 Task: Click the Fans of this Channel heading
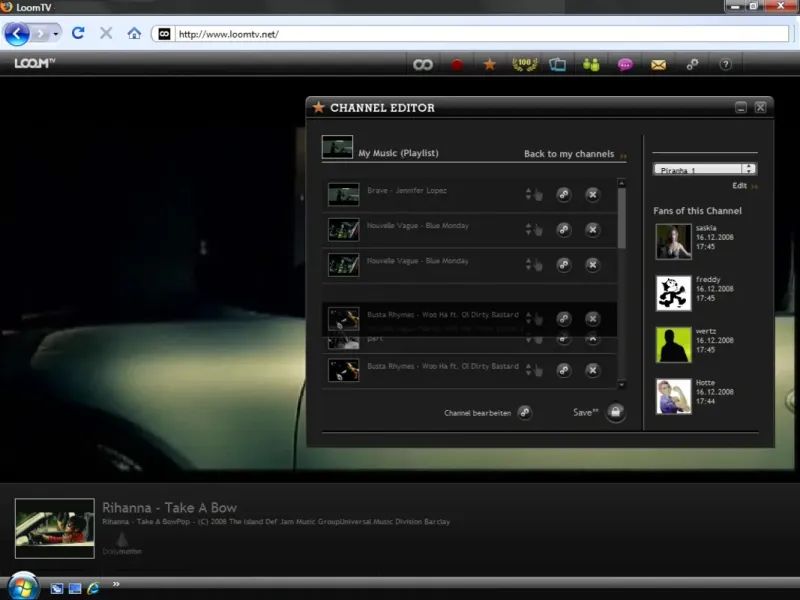tap(697, 211)
